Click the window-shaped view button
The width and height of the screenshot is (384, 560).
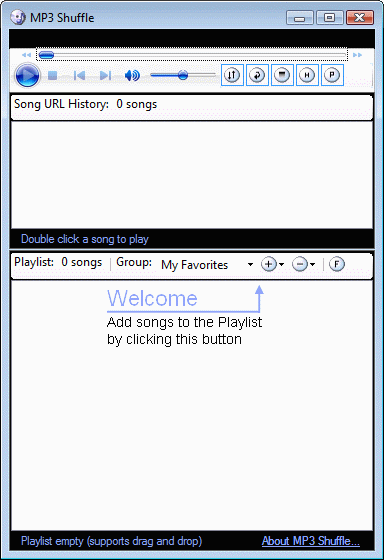[282, 75]
